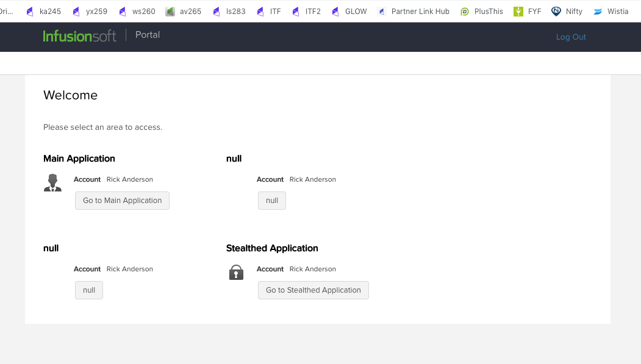Click the Stealthed Application padlock icon

pyautogui.click(x=236, y=273)
